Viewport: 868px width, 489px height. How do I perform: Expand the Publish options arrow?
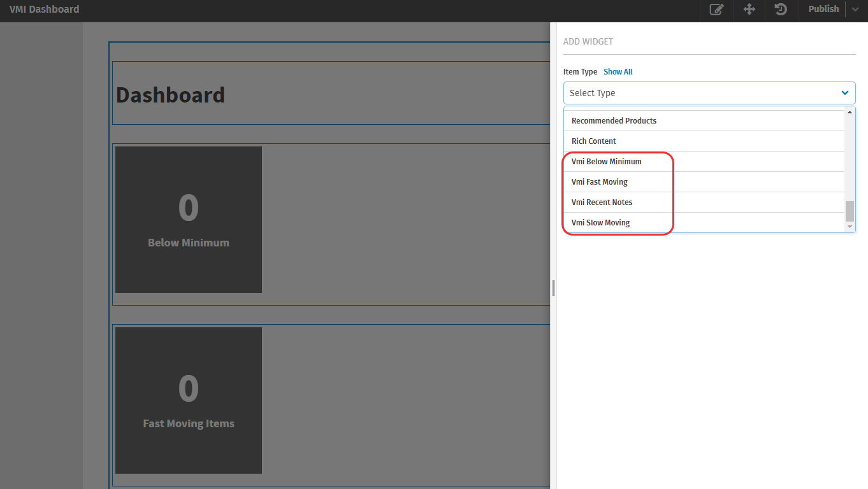855,10
